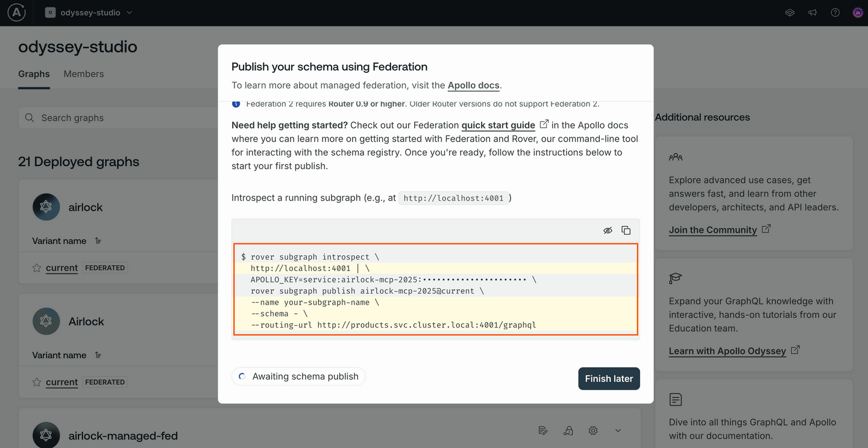Image resolution: width=868 pixels, height=448 pixels.
Task: Open GraphOS changelog cube icon in top bar
Action: [790, 12]
